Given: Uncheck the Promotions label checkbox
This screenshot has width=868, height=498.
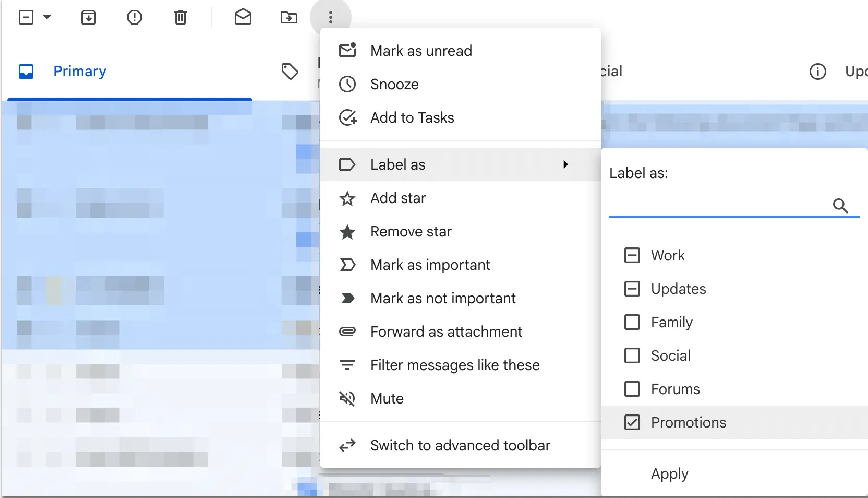Looking at the screenshot, I should pos(632,422).
